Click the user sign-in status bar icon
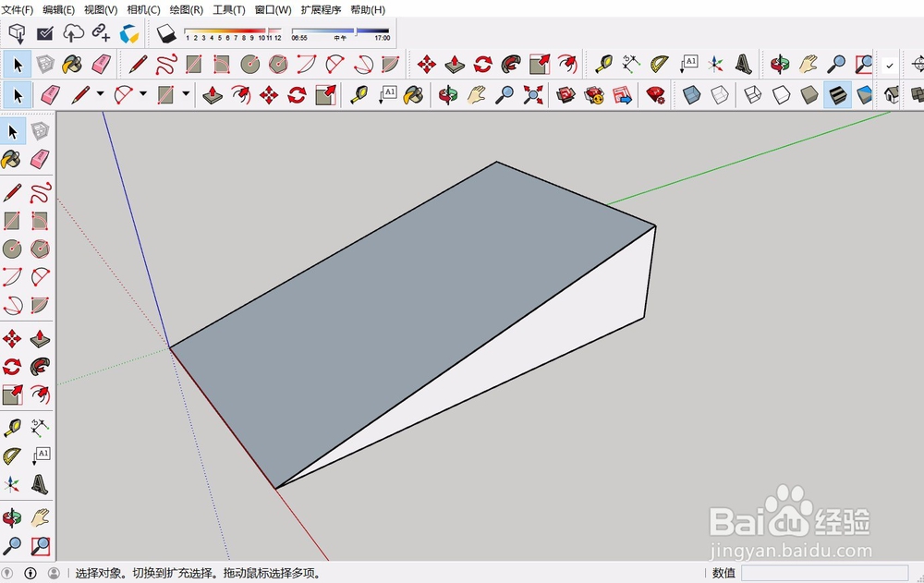This screenshot has height=583, width=924. (x=54, y=573)
